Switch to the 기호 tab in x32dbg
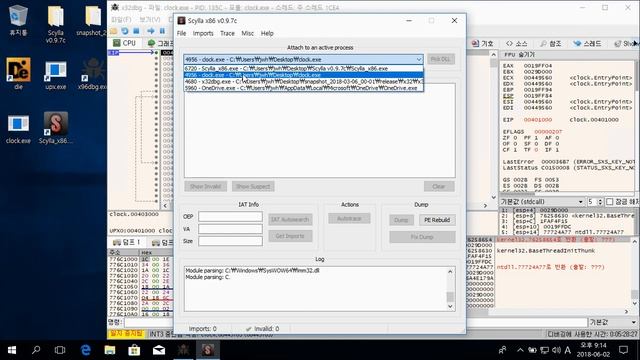 click(x=483, y=43)
